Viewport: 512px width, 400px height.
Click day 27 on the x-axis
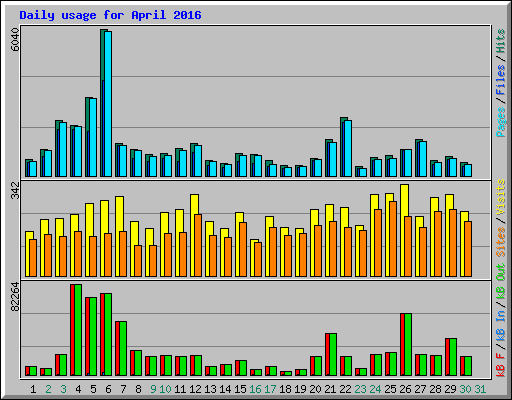pos(420,389)
